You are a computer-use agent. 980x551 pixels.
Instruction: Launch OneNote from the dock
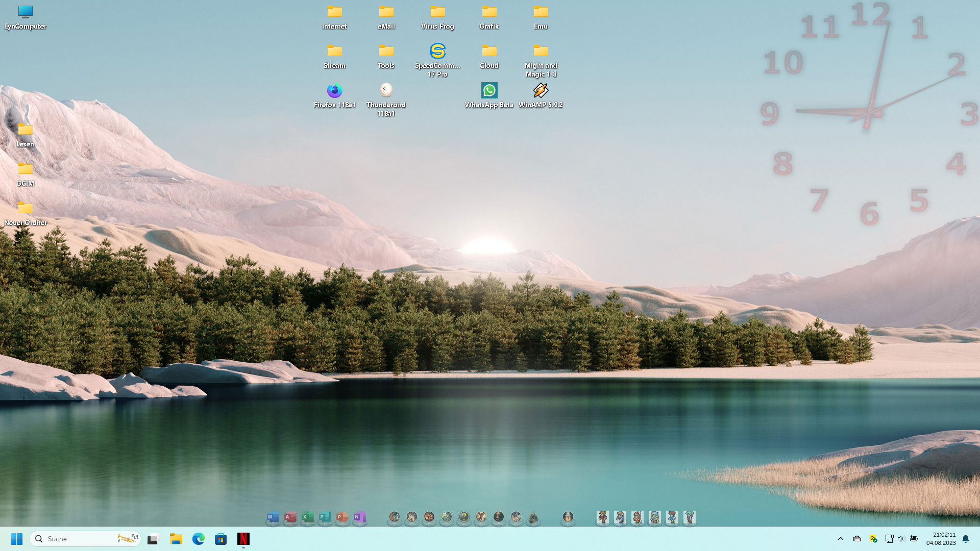click(x=359, y=517)
